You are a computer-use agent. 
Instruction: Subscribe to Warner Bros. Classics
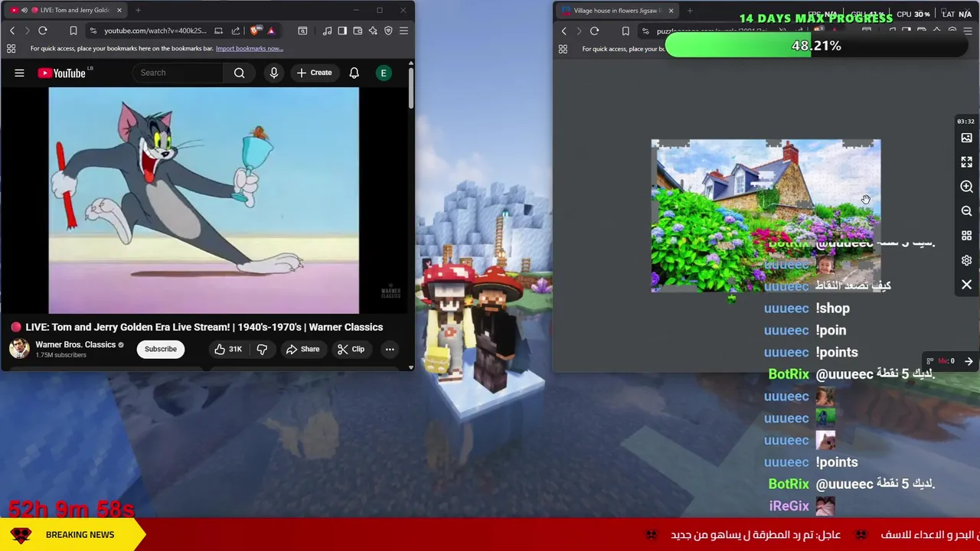click(161, 349)
